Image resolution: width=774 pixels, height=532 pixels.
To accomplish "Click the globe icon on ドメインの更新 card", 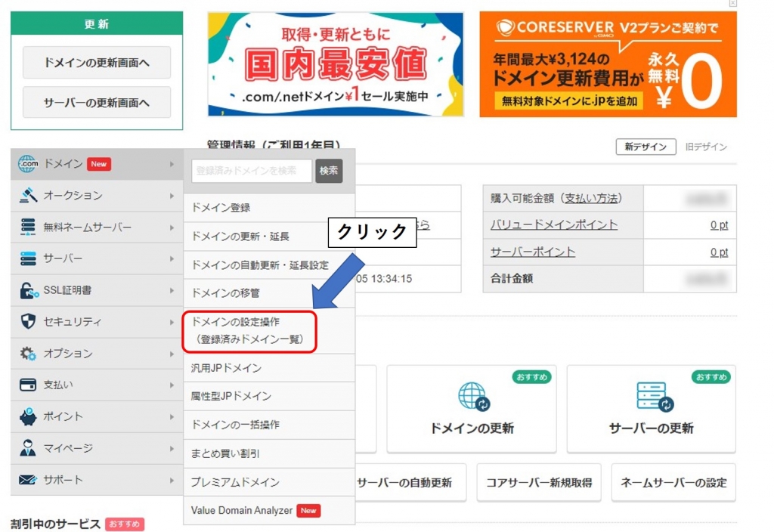I will (x=473, y=396).
